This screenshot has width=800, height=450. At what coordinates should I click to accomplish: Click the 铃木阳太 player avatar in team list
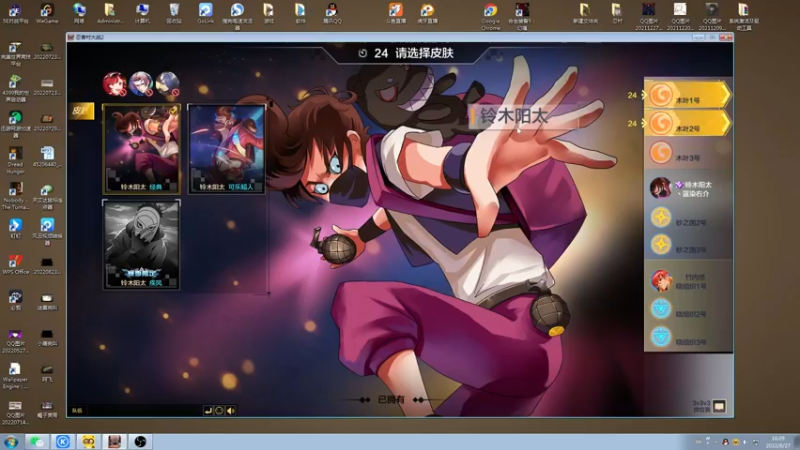pos(660,188)
